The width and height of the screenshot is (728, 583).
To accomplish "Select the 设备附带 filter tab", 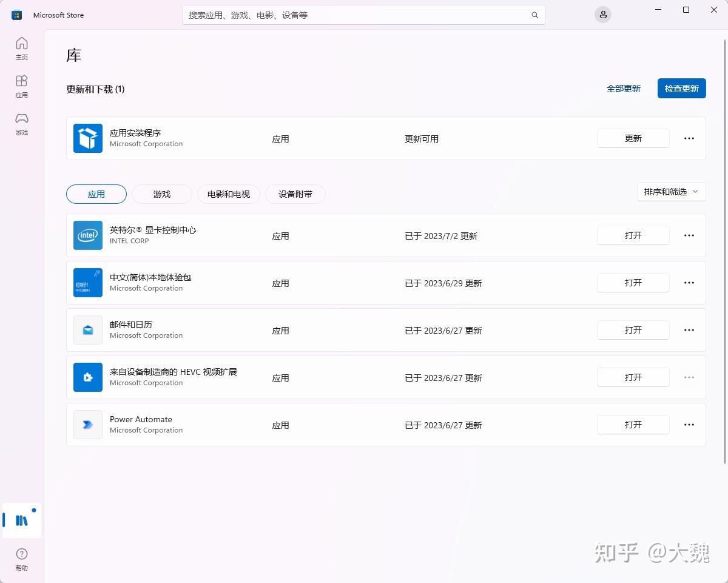I will (295, 194).
